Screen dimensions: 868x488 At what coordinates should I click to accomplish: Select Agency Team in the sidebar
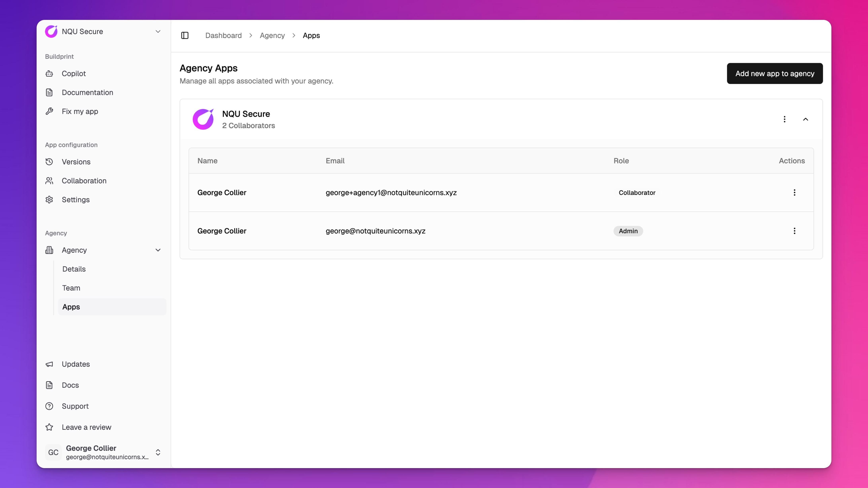[112, 288]
